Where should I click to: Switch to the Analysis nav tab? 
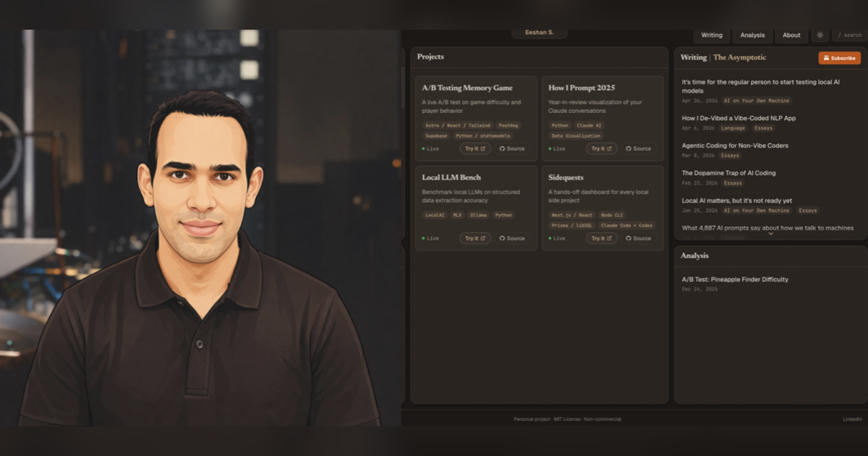[x=752, y=35]
